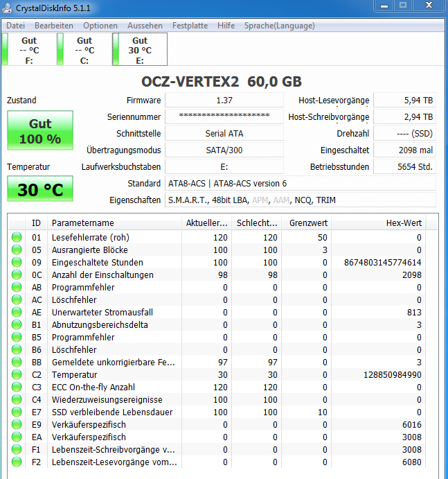Click the status dot in row E9 Verkäuferspezifisch
The height and width of the screenshot is (479, 448).
(x=17, y=425)
